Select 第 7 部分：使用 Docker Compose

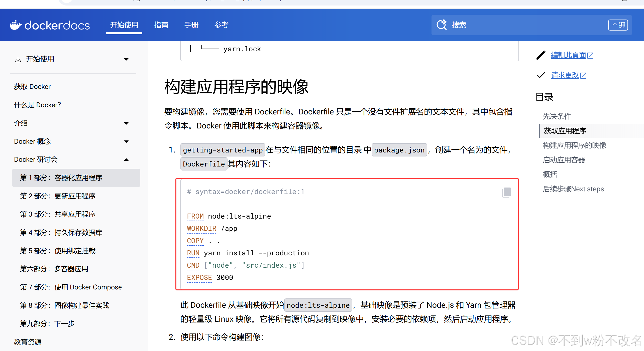point(71,287)
